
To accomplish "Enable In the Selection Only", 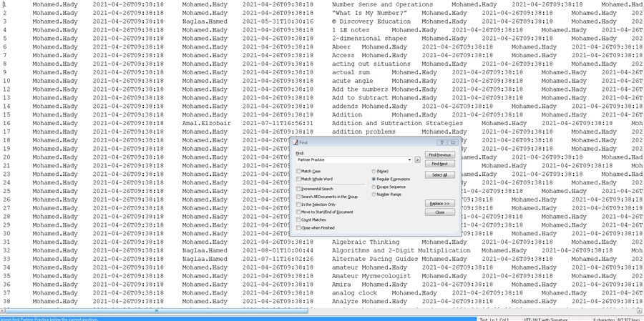I will pyautogui.click(x=298, y=204).
